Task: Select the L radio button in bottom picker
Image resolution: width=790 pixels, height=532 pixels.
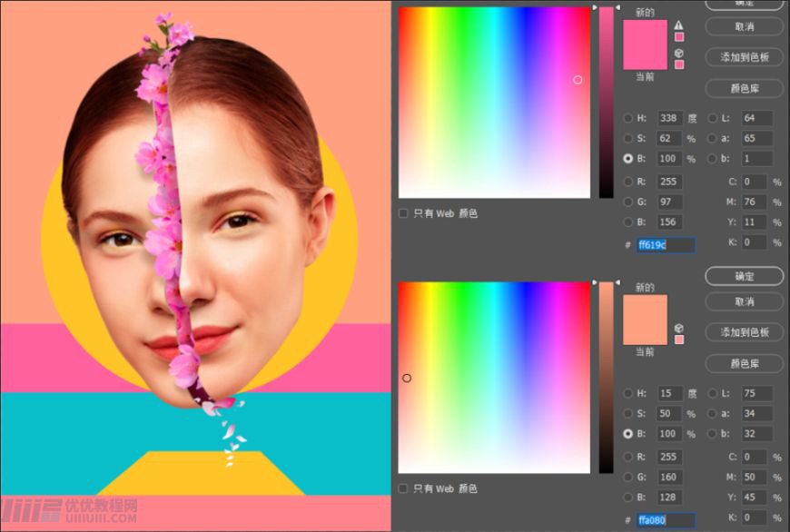Action: click(714, 393)
